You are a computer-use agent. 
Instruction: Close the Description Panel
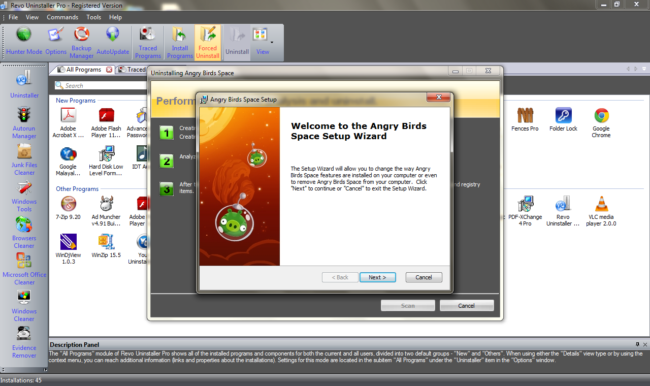pos(645,344)
